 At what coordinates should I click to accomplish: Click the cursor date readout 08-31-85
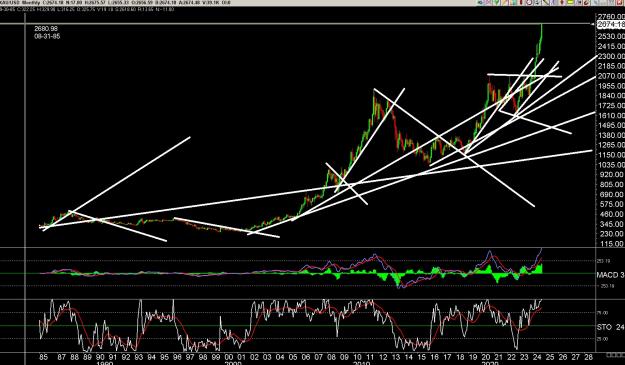point(47,36)
